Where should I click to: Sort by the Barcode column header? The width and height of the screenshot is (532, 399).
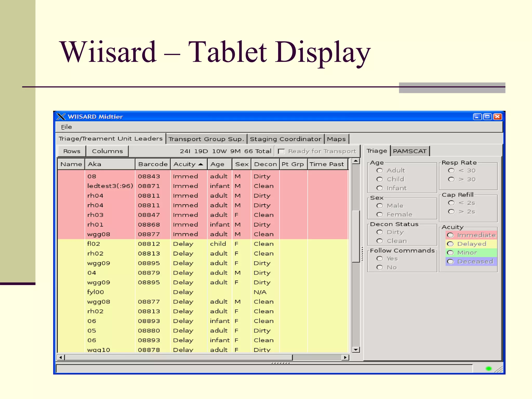tap(153, 164)
